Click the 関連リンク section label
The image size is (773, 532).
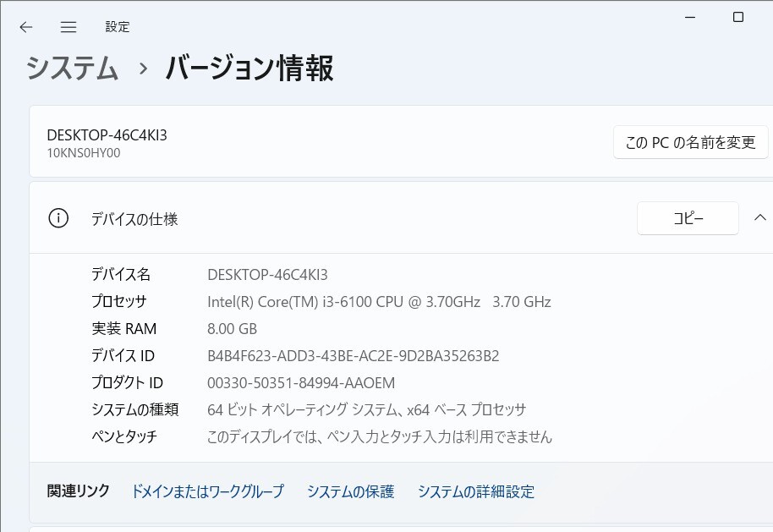78,491
